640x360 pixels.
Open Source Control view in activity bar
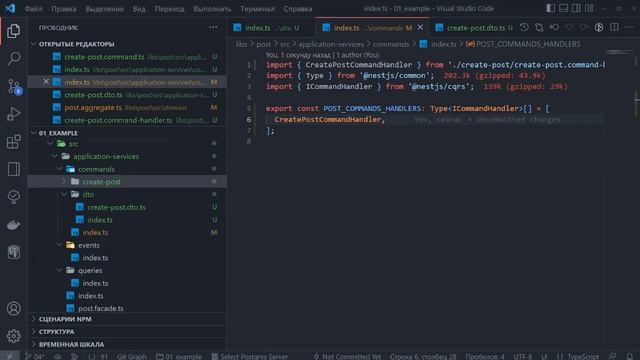point(13,87)
